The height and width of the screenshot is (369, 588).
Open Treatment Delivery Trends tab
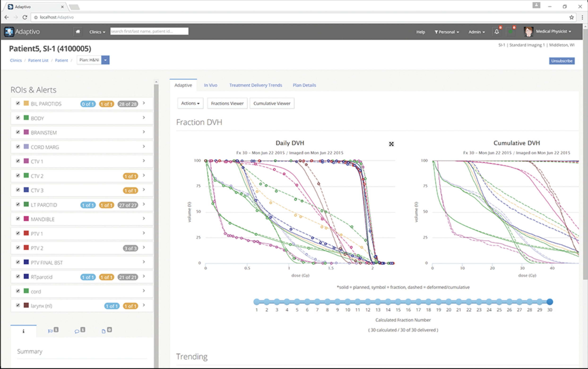coord(255,85)
